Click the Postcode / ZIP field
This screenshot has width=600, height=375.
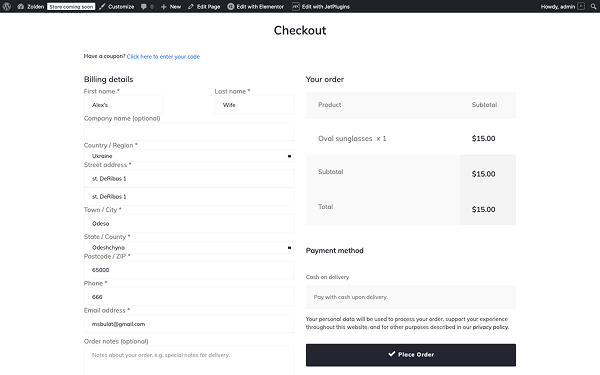189,270
